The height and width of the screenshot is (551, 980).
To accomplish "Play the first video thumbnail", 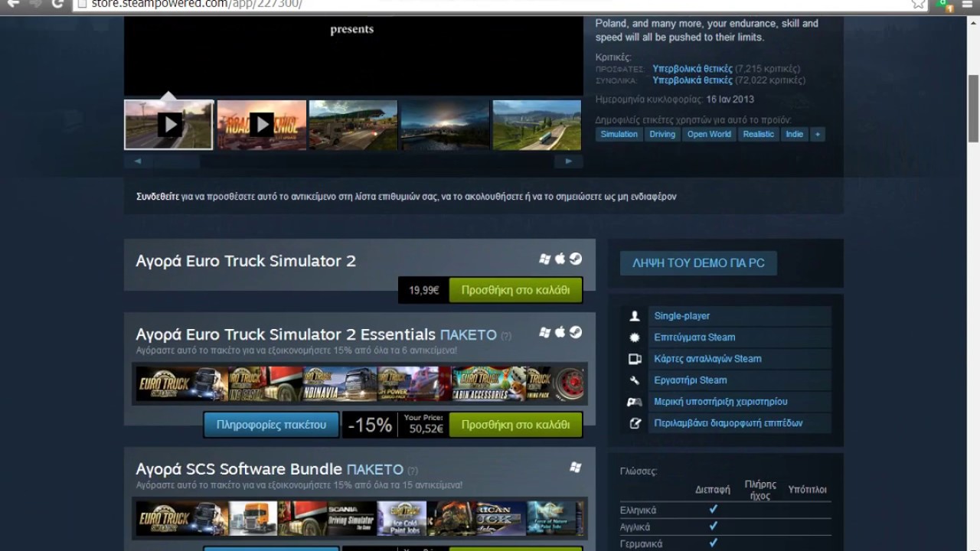I will pos(169,125).
